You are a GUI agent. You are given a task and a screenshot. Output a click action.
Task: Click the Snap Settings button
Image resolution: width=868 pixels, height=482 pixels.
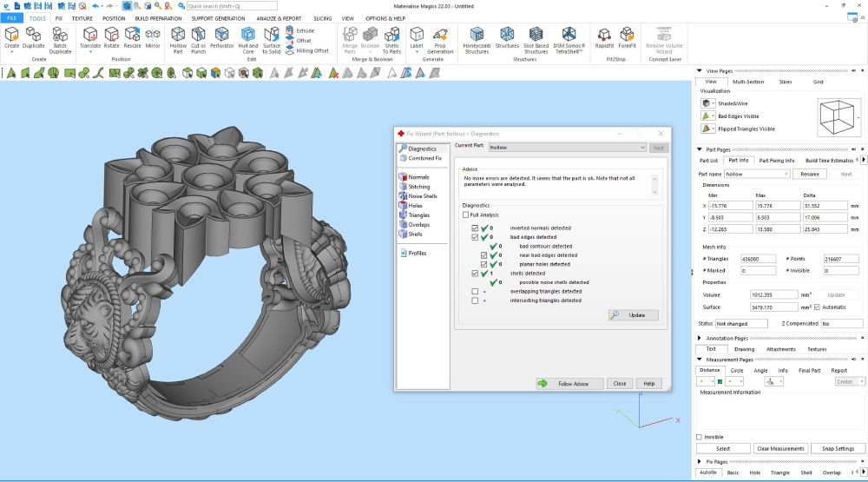(838, 449)
